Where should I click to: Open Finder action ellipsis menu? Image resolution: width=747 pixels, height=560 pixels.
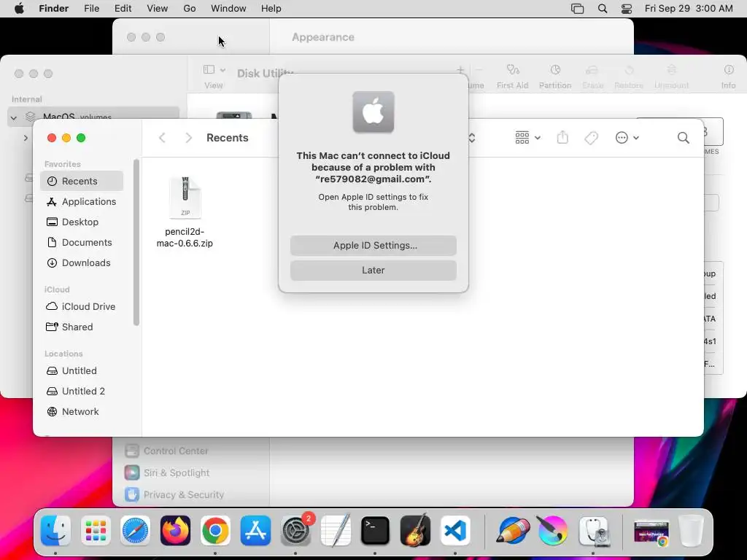click(x=627, y=138)
